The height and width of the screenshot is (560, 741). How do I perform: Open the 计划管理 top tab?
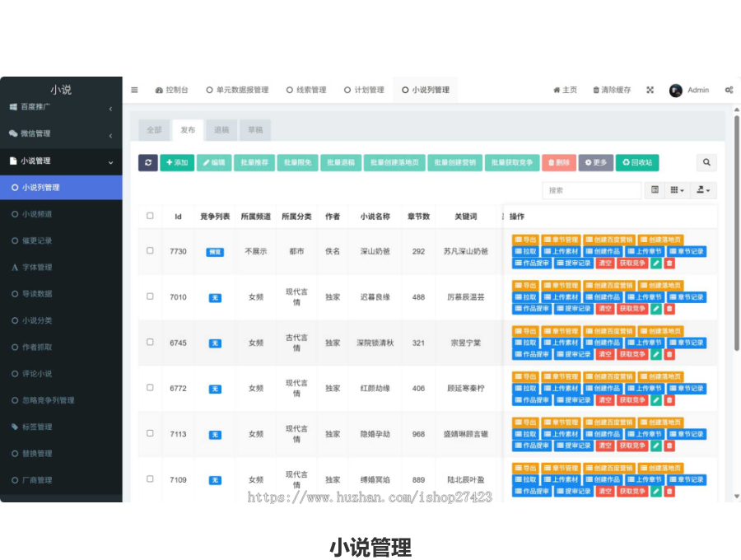(x=364, y=90)
